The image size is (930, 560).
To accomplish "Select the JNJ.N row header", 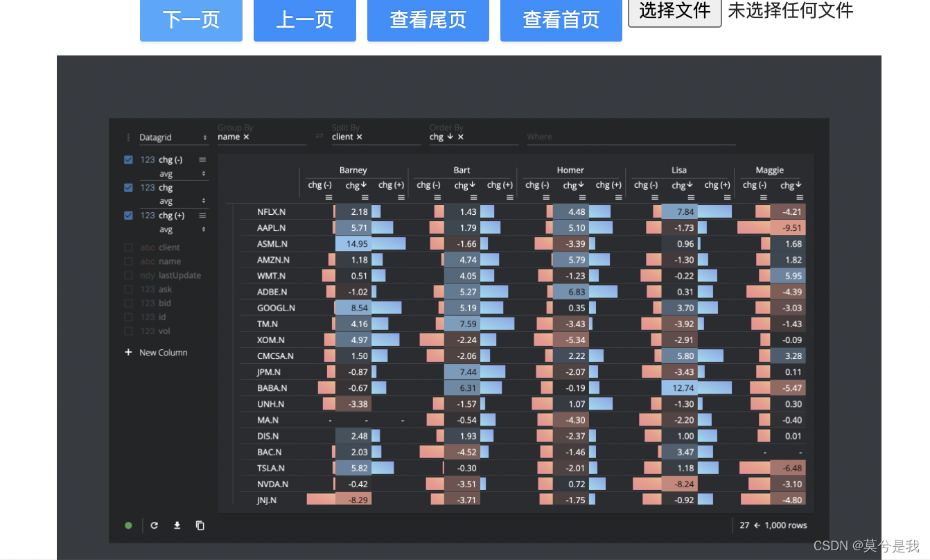I will click(267, 500).
